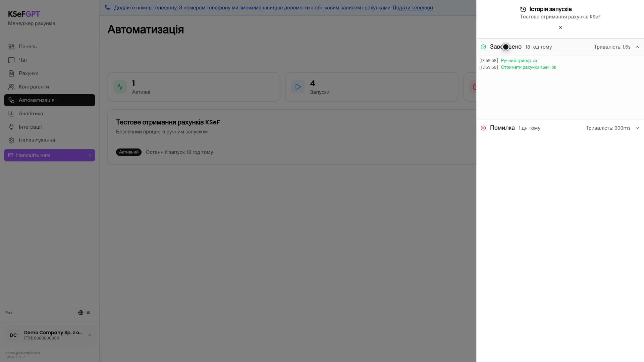Click the Активні stat card
This screenshot has height=362, width=644.
point(194,87)
